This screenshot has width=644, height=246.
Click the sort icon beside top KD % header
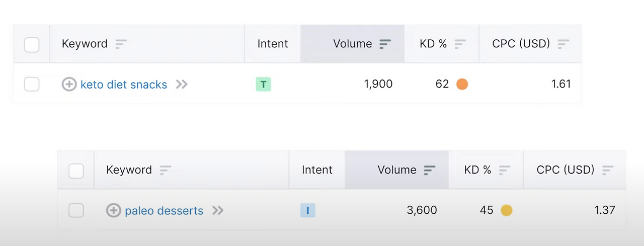click(x=460, y=44)
